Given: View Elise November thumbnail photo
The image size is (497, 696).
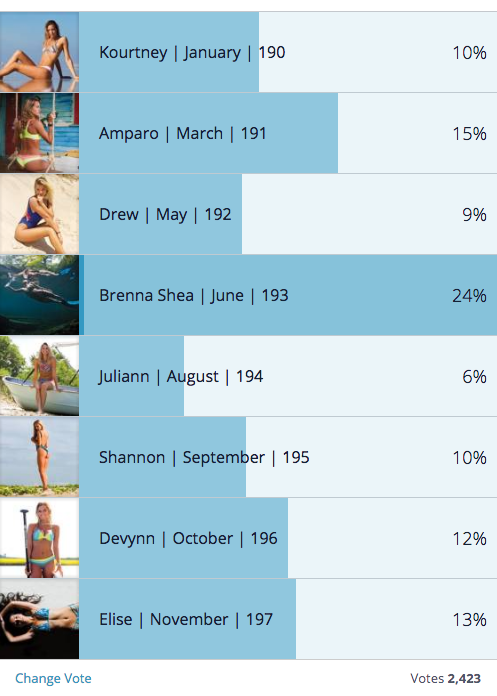Looking at the screenshot, I should [x=39, y=619].
